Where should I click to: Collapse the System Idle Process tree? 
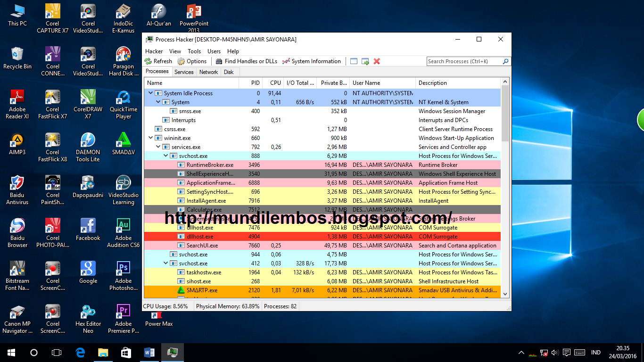(151, 93)
